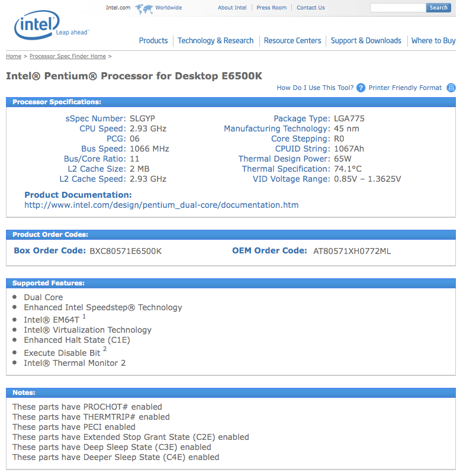Image resolution: width=463 pixels, height=476 pixels.
Task: Click the Worldwide globe map icon
Action: tap(144, 8)
